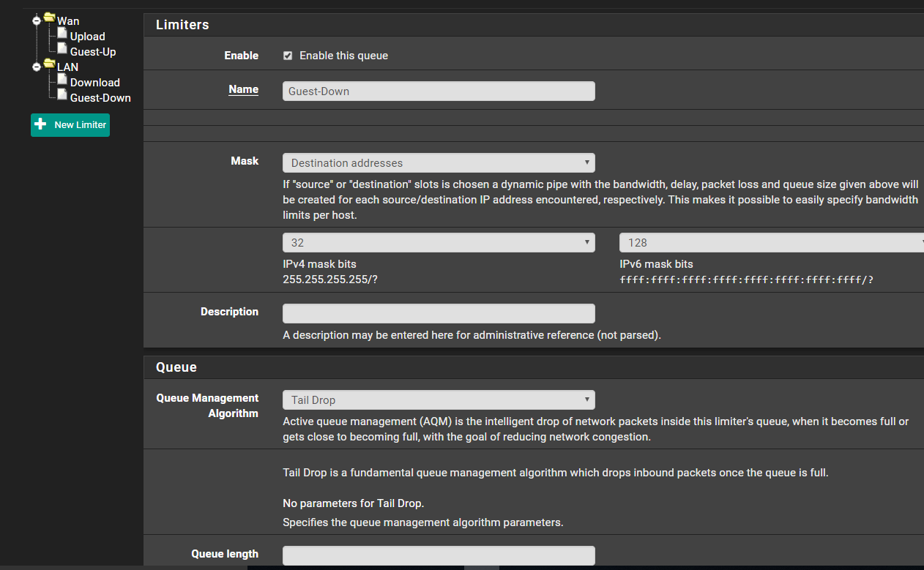Screen dimensions: 924x570
Task: Open the IPv6 mask bits dropdown
Action: click(x=771, y=243)
